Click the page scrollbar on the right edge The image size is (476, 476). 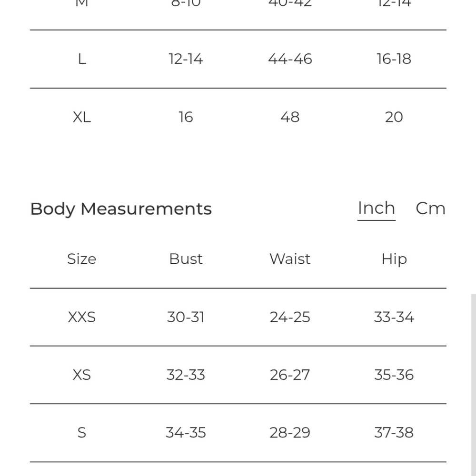[473, 384]
